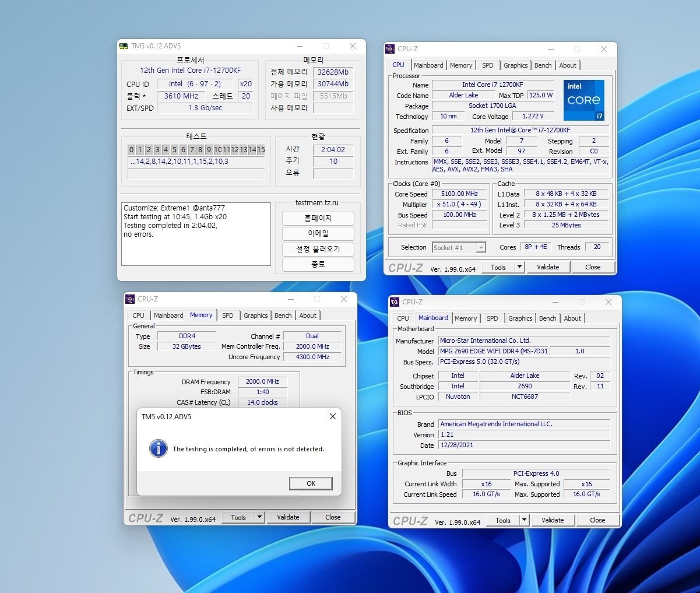
Task: Click TM5 test core box number 0
Action: (132, 150)
